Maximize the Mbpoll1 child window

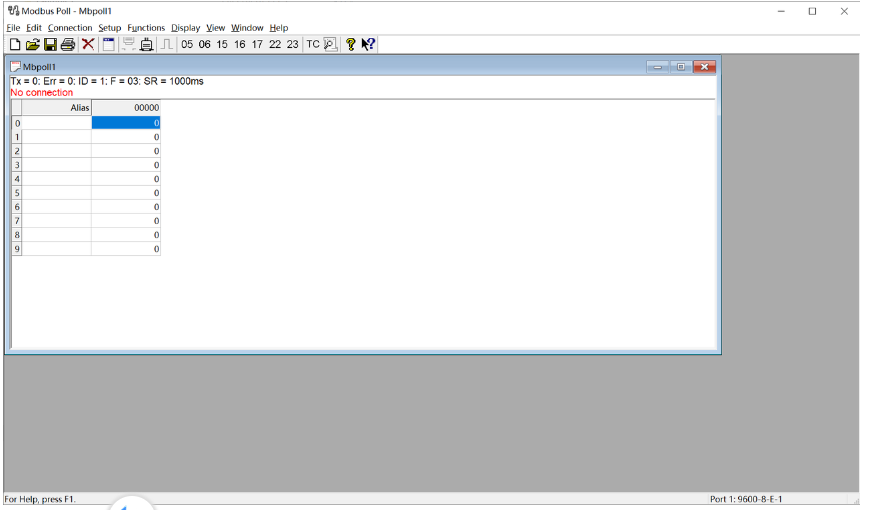pyautogui.click(x=681, y=67)
